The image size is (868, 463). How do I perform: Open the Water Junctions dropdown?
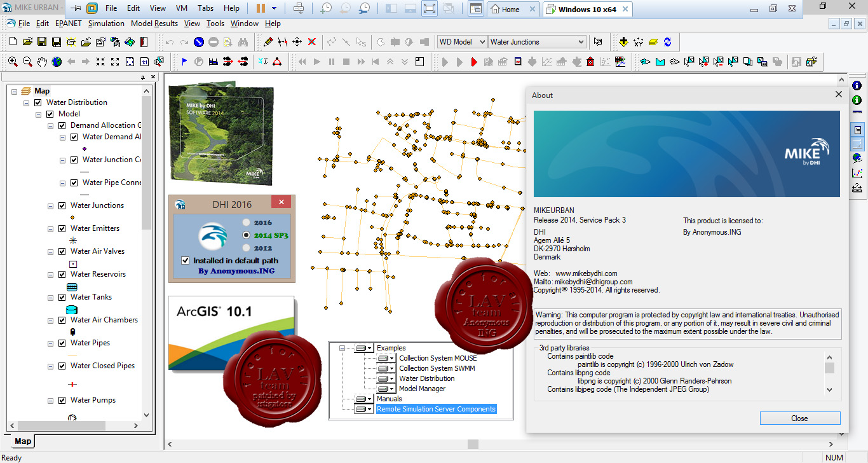[537, 42]
